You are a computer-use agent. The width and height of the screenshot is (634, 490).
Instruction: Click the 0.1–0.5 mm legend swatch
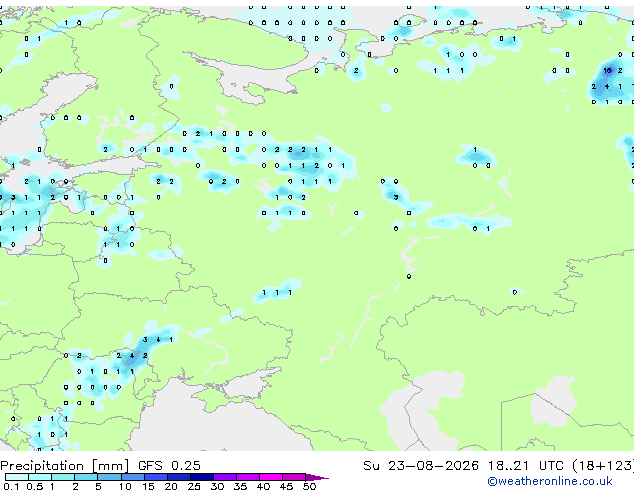pyautogui.click(x=17, y=477)
